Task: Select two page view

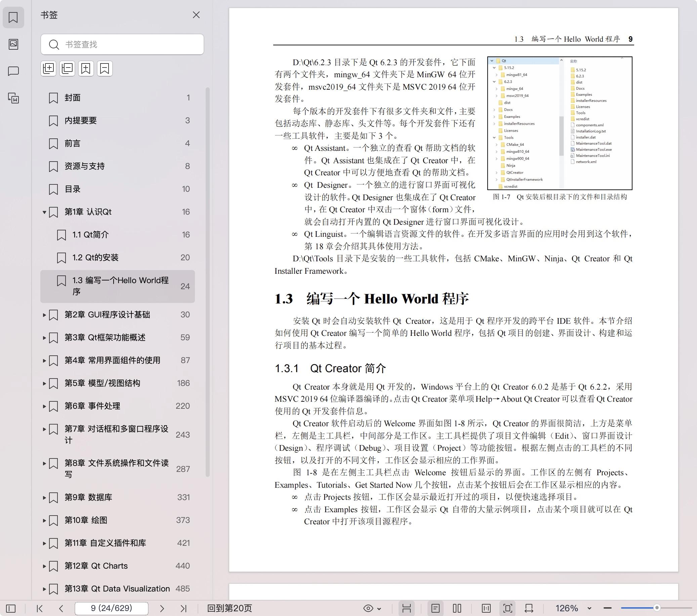Action: click(457, 609)
